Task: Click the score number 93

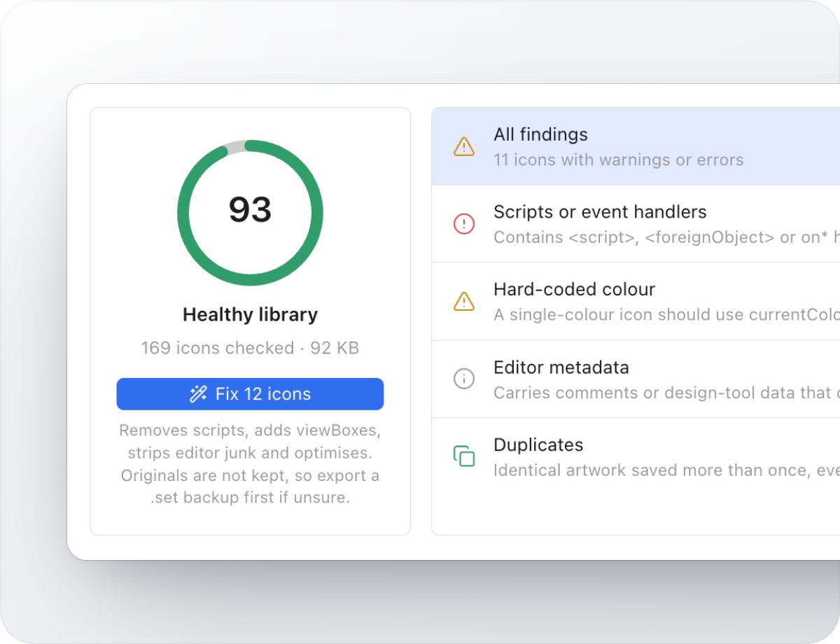Action: [250, 209]
